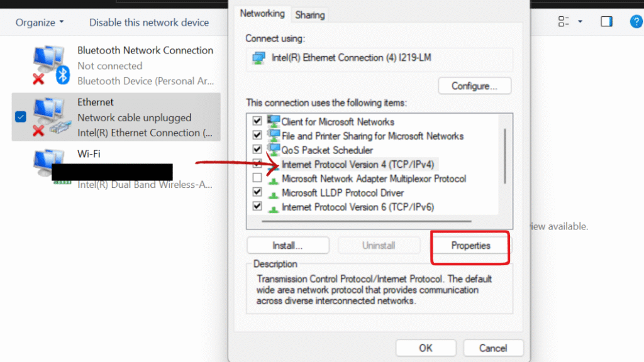Open the help question mark icon
The height and width of the screenshot is (362, 644).
pyautogui.click(x=636, y=21)
